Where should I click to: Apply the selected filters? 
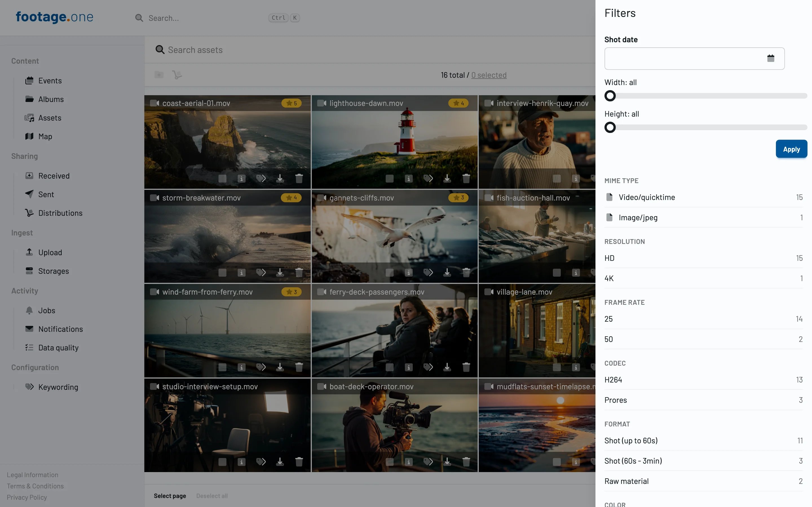(791, 149)
